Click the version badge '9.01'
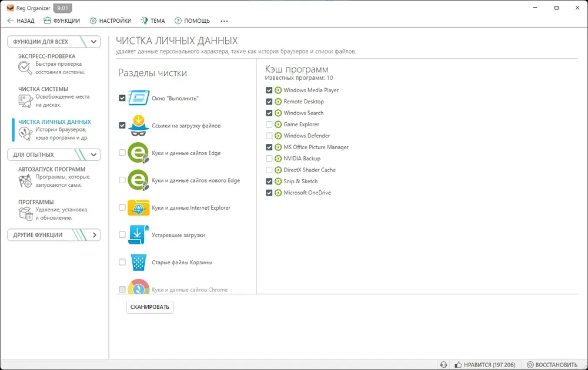 [63, 8]
